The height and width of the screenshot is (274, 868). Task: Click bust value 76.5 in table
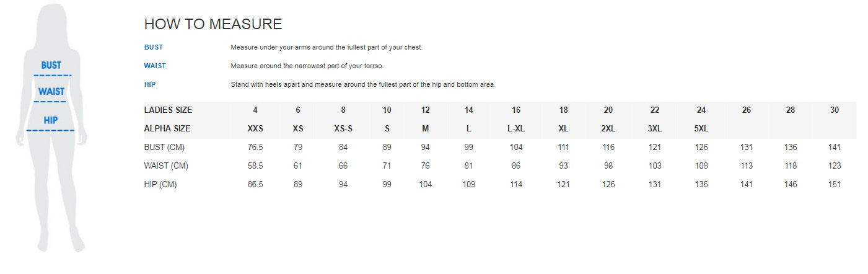[x=255, y=148]
